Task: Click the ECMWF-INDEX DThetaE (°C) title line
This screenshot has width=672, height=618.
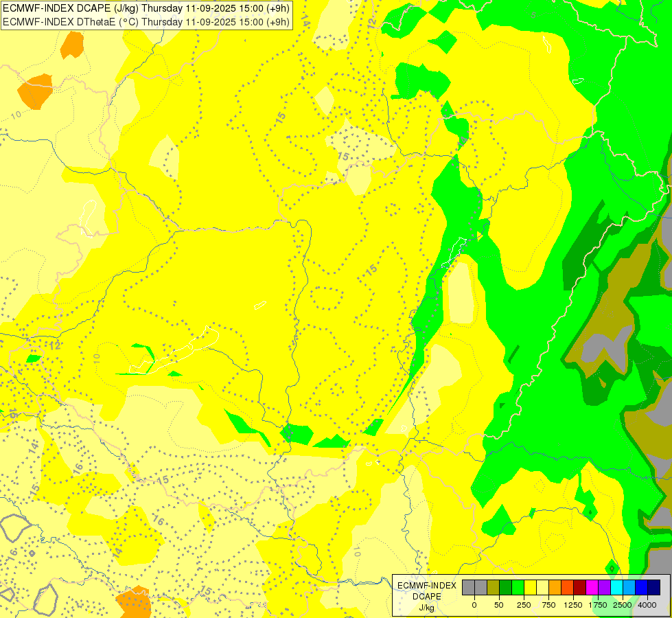Action: (x=146, y=22)
